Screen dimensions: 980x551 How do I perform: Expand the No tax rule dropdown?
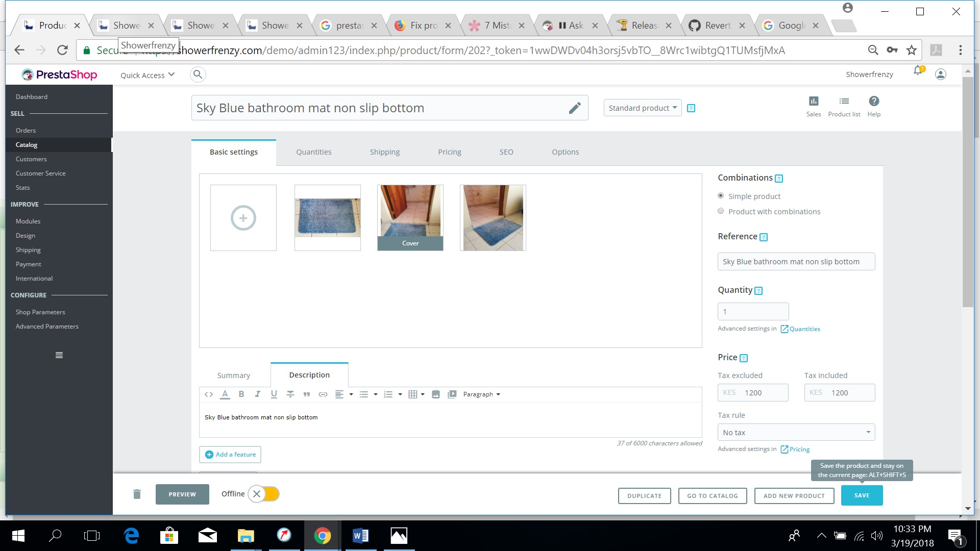point(796,432)
